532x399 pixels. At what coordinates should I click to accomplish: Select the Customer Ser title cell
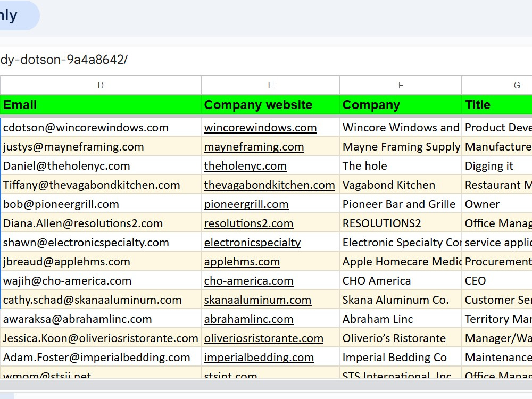coord(497,300)
